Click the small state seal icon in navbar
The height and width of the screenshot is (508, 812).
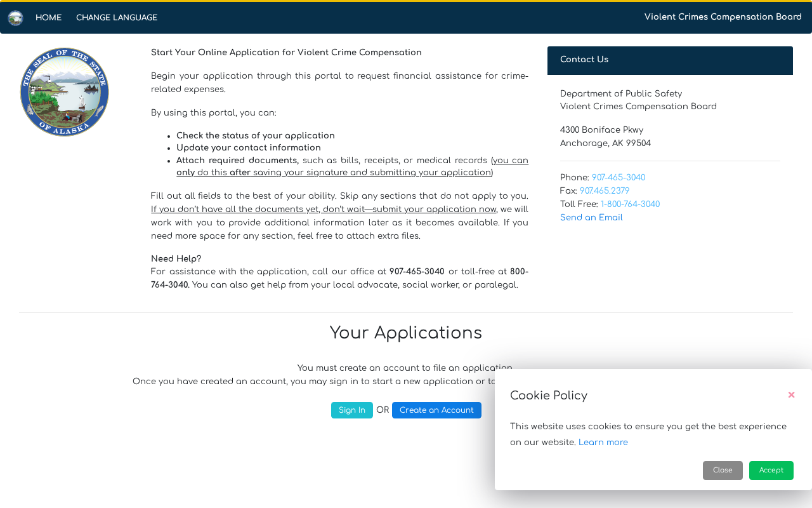[15, 18]
